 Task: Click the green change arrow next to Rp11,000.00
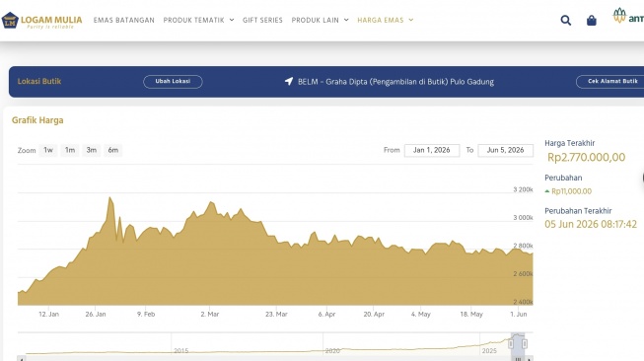547,191
